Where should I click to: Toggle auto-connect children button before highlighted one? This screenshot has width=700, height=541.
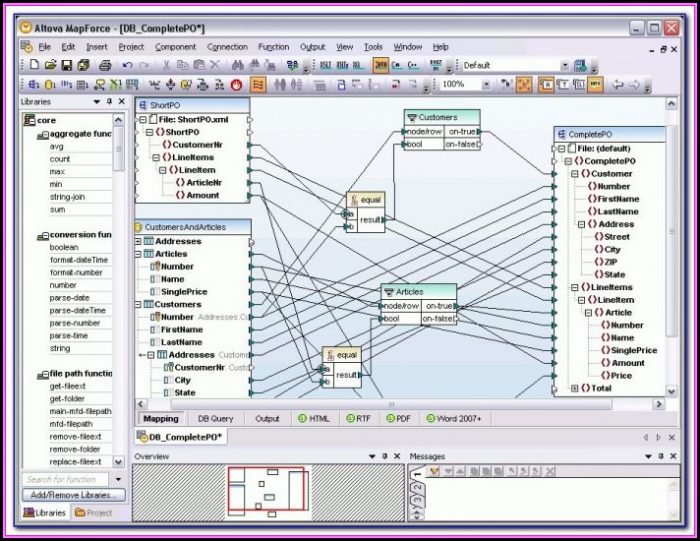click(x=506, y=84)
